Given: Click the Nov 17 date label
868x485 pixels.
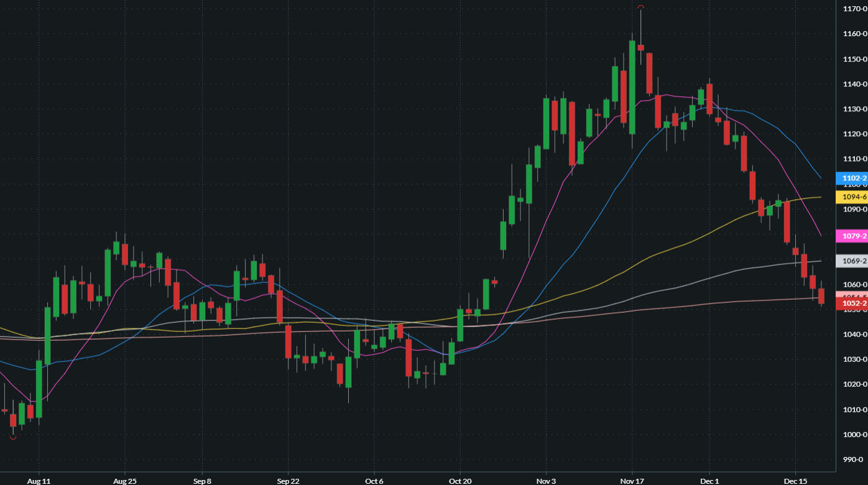Looking at the screenshot, I should coord(632,481).
